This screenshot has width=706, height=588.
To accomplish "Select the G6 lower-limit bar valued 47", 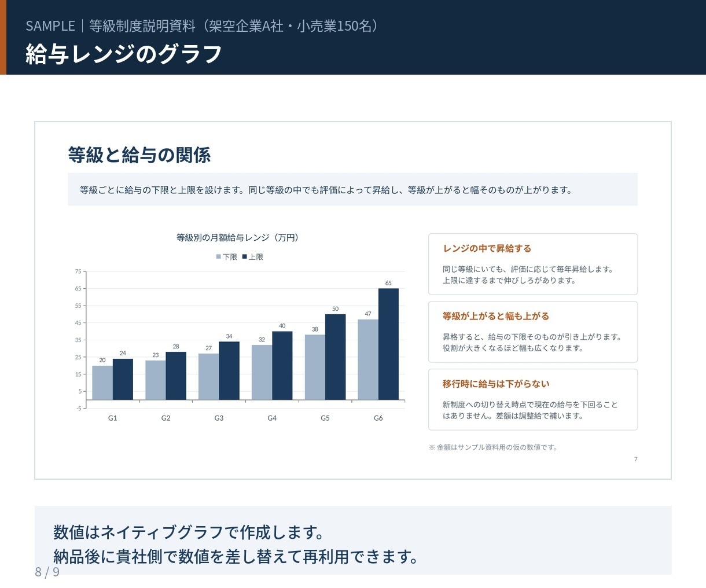I will [x=368, y=359].
